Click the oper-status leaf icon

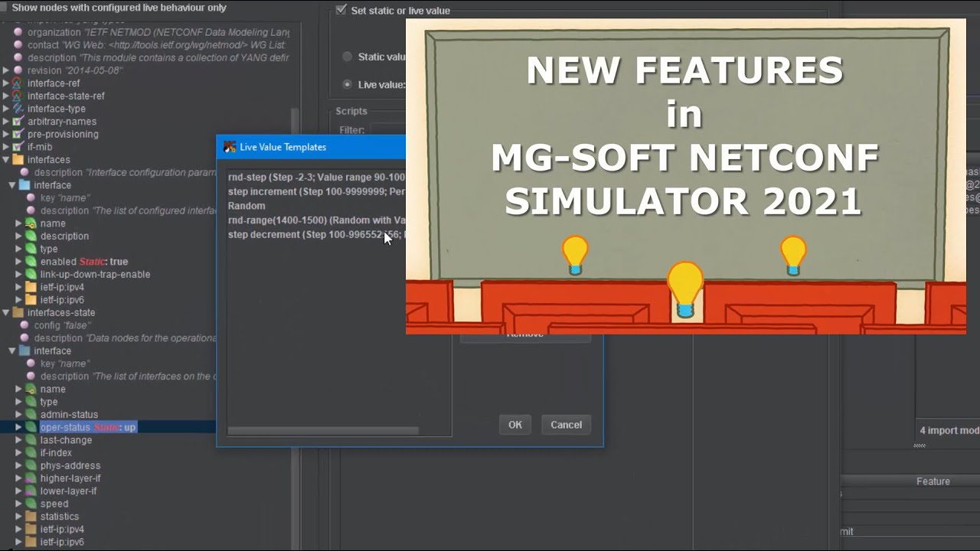click(x=31, y=427)
